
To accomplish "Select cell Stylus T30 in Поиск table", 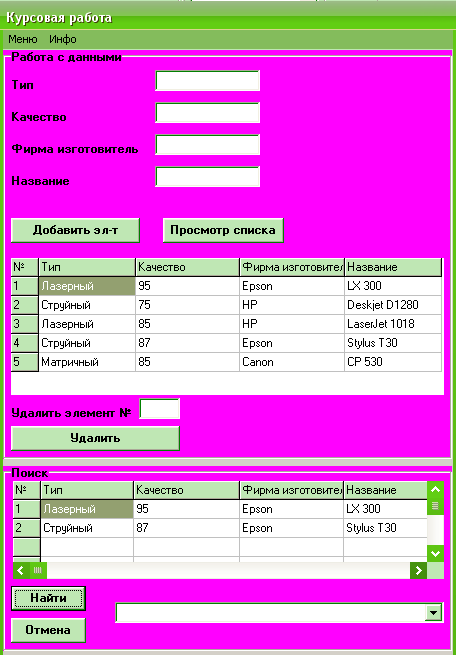I will [385, 528].
